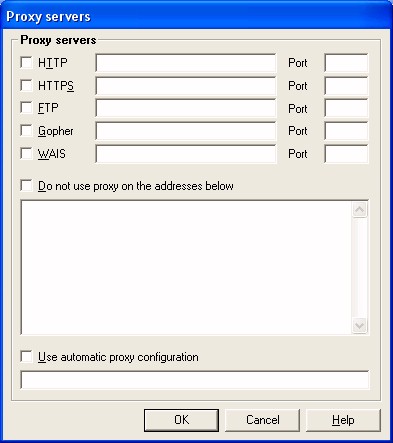
Task: Click the HTTP Port field
Action: [x=346, y=63]
